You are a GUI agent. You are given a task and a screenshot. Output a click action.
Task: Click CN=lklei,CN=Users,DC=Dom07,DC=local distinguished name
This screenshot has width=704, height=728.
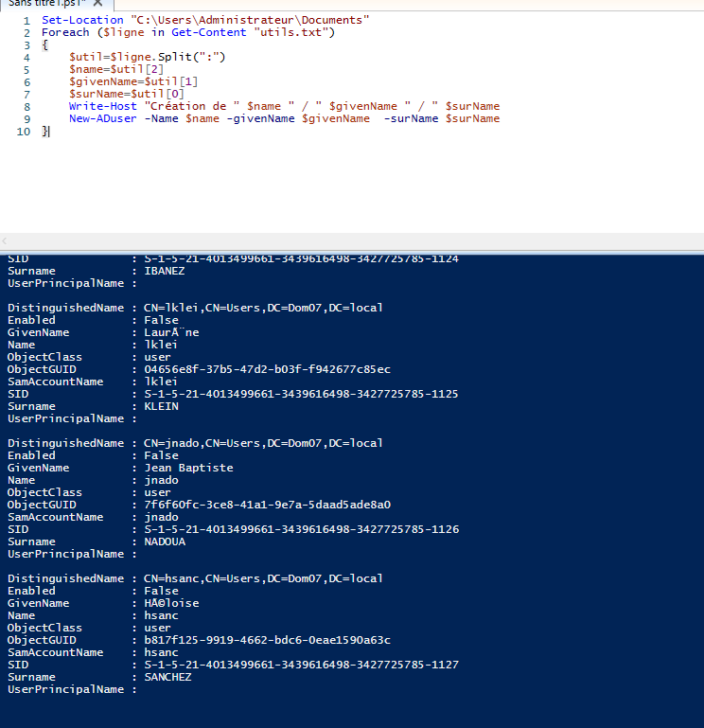click(x=263, y=308)
